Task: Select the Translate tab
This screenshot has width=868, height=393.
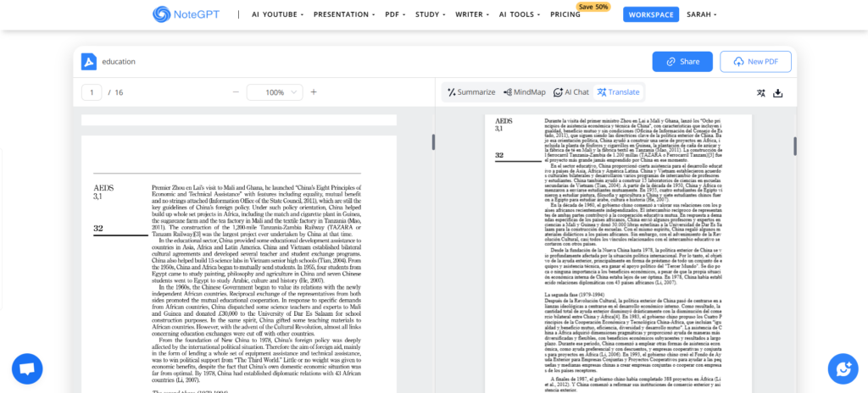Action: pos(619,92)
